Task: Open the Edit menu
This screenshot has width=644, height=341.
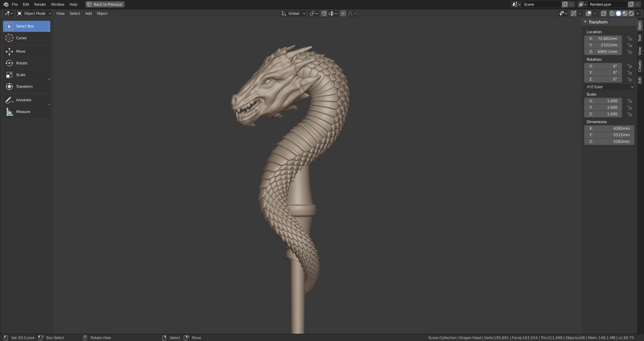Action: click(26, 4)
